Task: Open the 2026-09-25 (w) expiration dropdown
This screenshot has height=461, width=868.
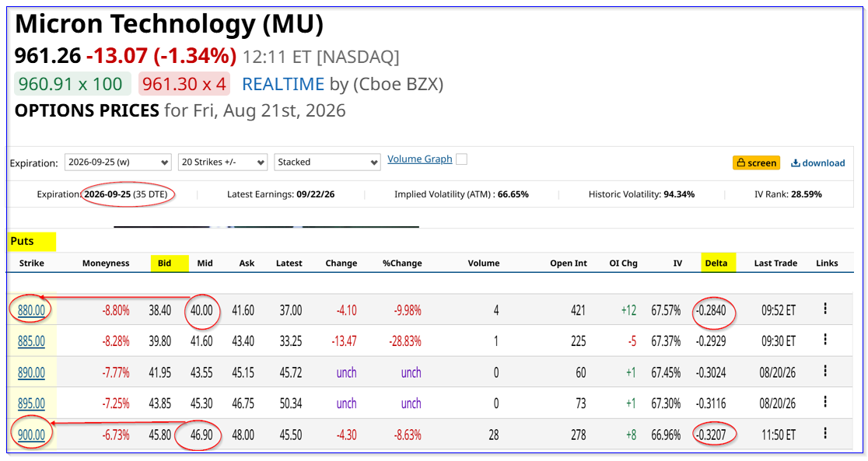Action: [x=118, y=162]
